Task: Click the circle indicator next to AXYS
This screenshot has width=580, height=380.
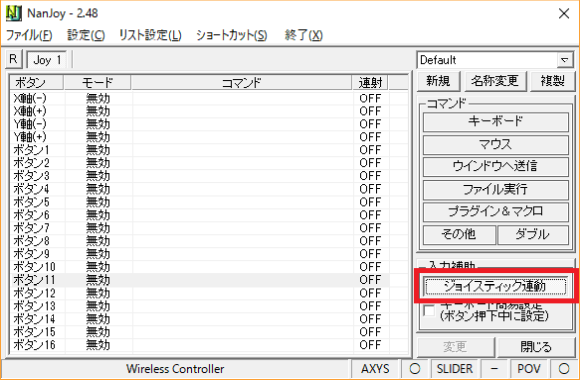Action: pyautogui.click(x=415, y=369)
